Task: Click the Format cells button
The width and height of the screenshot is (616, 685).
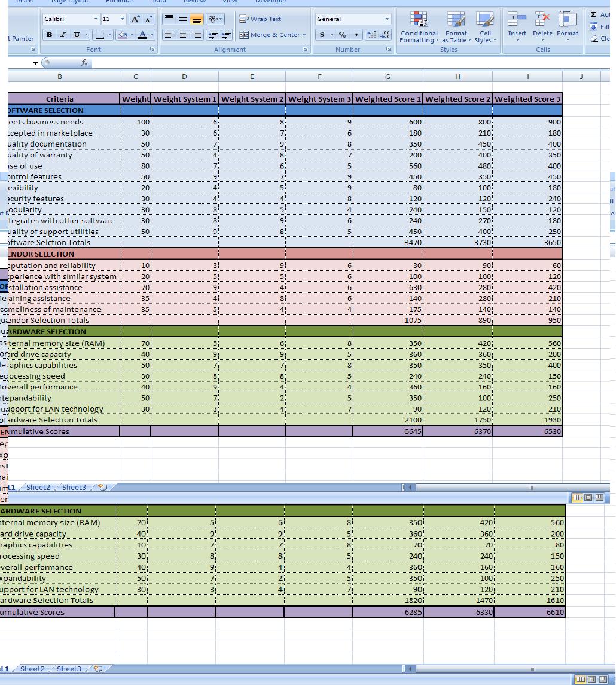Action: click(567, 27)
